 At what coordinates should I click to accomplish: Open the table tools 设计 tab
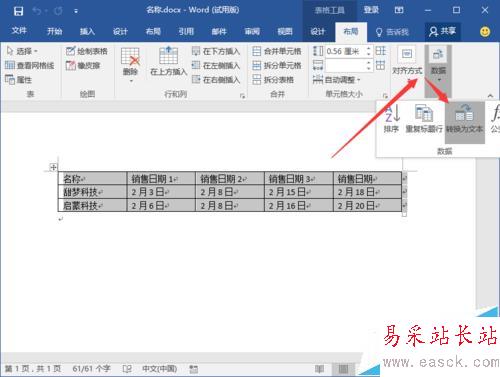click(317, 31)
